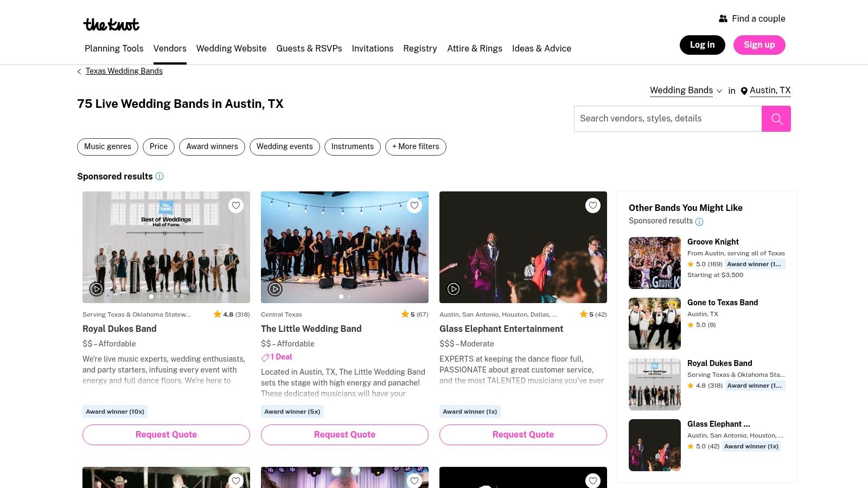Open the Groove Knight sidebar title
Image resolution: width=868 pixels, height=488 pixels.
713,242
